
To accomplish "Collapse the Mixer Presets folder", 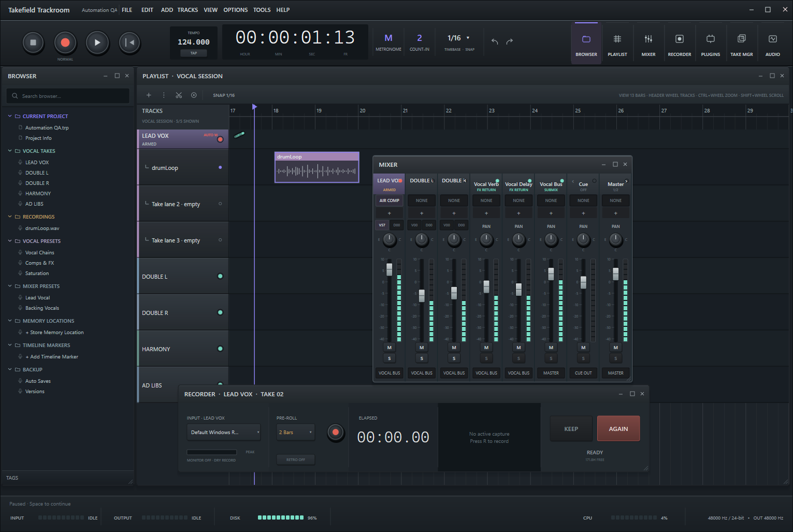I will pyautogui.click(x=10, y=286).
